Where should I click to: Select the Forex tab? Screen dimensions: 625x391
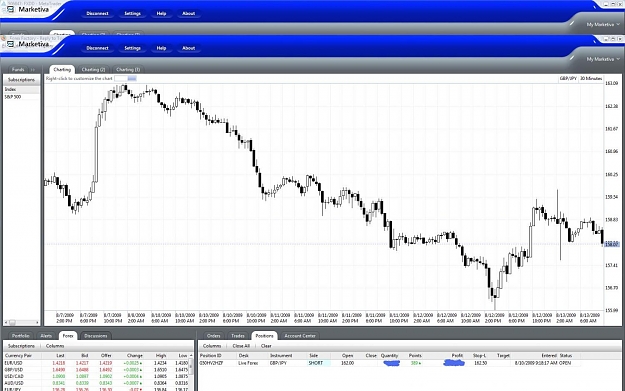pos(68,336)
